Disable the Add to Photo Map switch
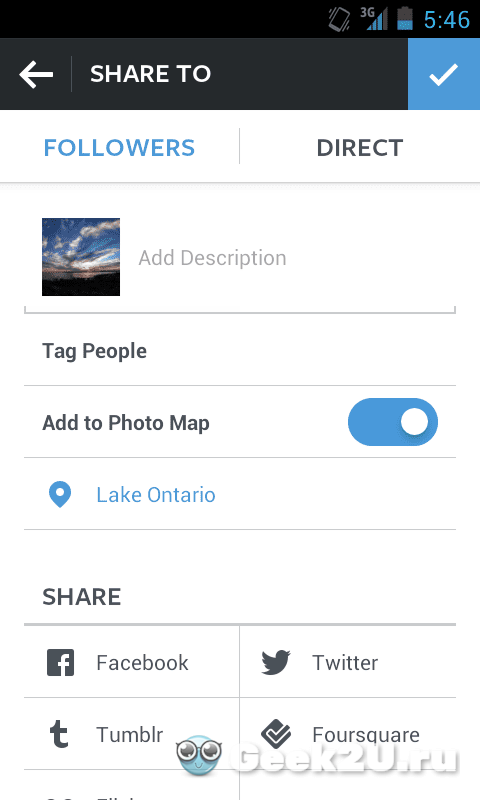 (393, 422)
